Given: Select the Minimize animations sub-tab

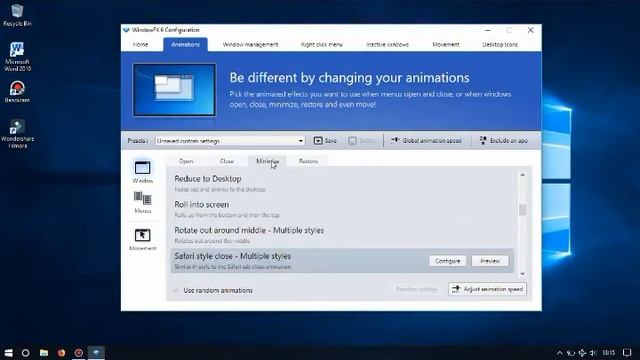Looking at the screenshot, I should pos(267,161).
